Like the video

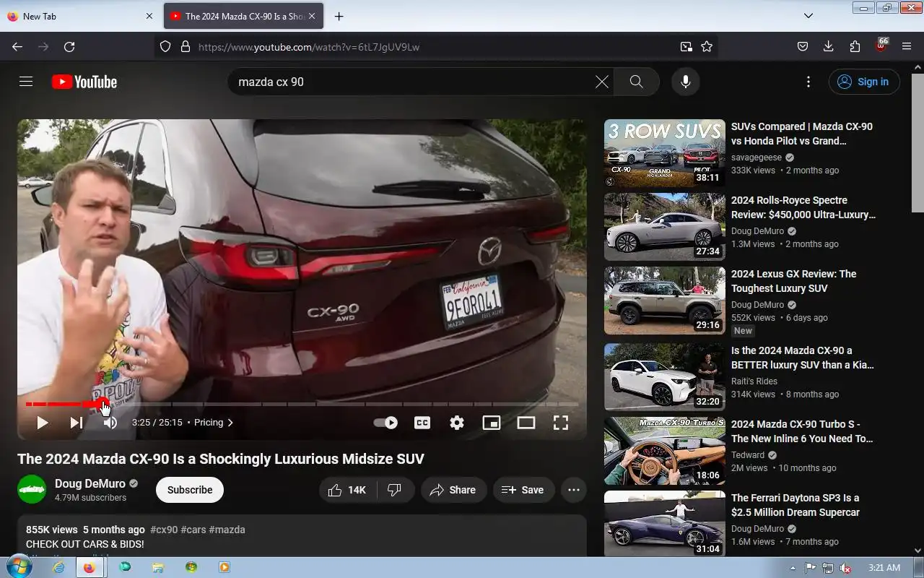(348, 490)
